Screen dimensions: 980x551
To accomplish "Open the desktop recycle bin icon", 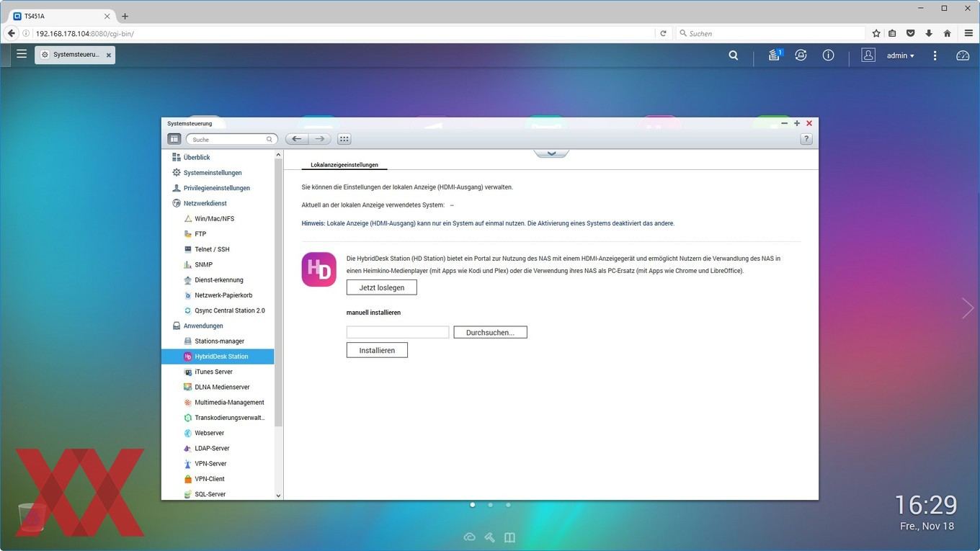I will (x=32, y=518).
